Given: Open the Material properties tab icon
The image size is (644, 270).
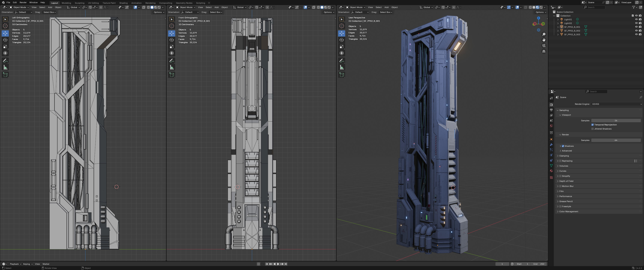Looking at the screenshot, I should [x=551, y=171].
